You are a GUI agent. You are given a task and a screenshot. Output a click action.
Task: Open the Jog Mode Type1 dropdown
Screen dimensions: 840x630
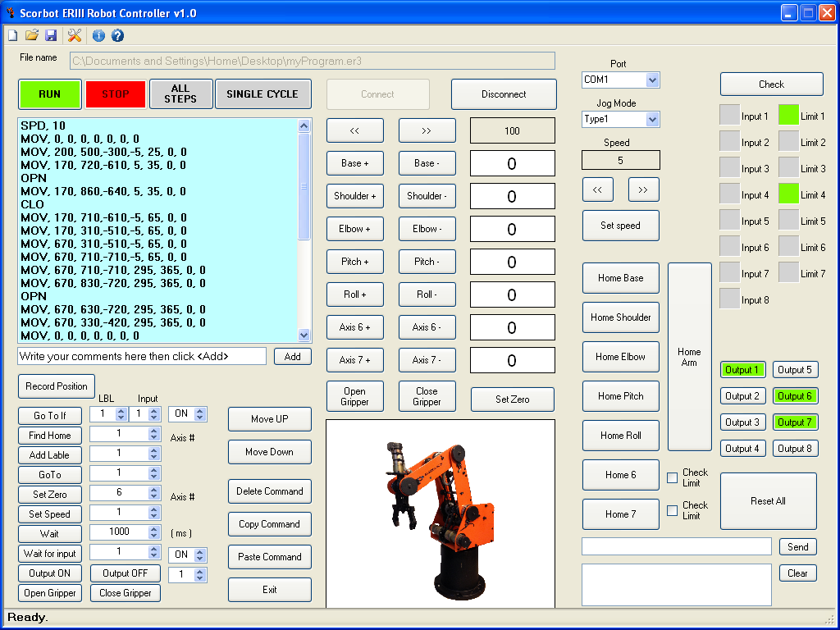click(652, 119)
